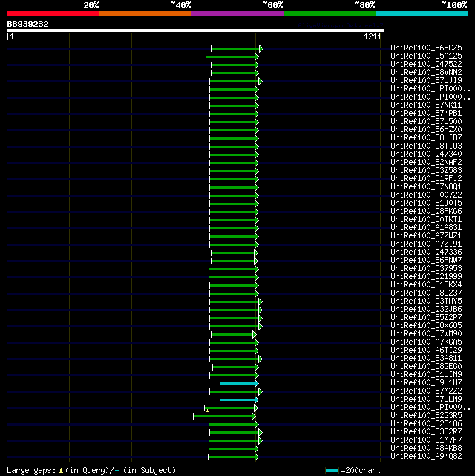The height and width of the screenshot is (476, 475).
Task: Click the UniRef100_B6FNW7 label
Action: pos(426,261)
